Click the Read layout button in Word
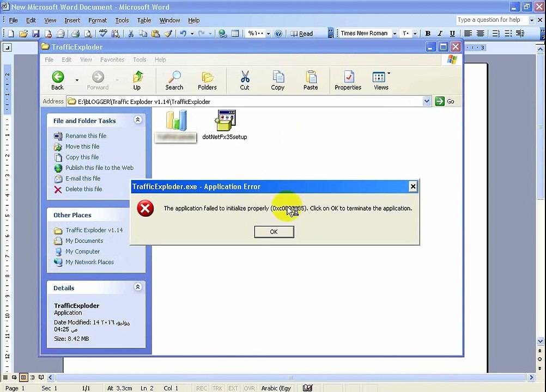Screen dimensions: 546x392 click(302, 33)
